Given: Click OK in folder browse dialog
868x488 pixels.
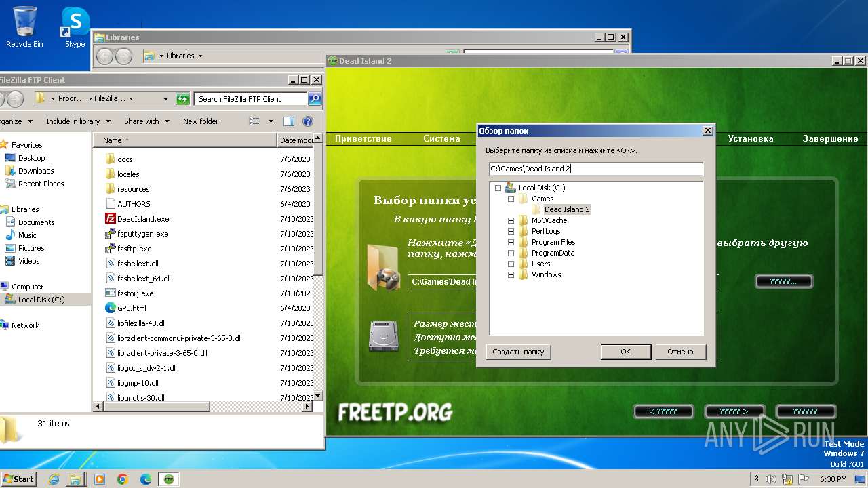Looking at the screenshot, I should coord(625,352).
